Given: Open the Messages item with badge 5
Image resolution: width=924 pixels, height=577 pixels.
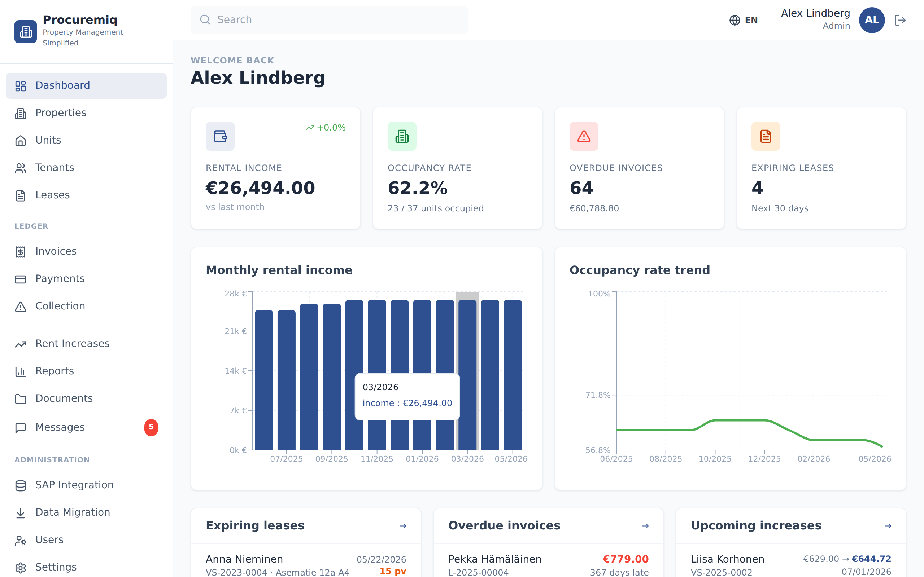Looking at the screenshot, I should pos(86,427).
